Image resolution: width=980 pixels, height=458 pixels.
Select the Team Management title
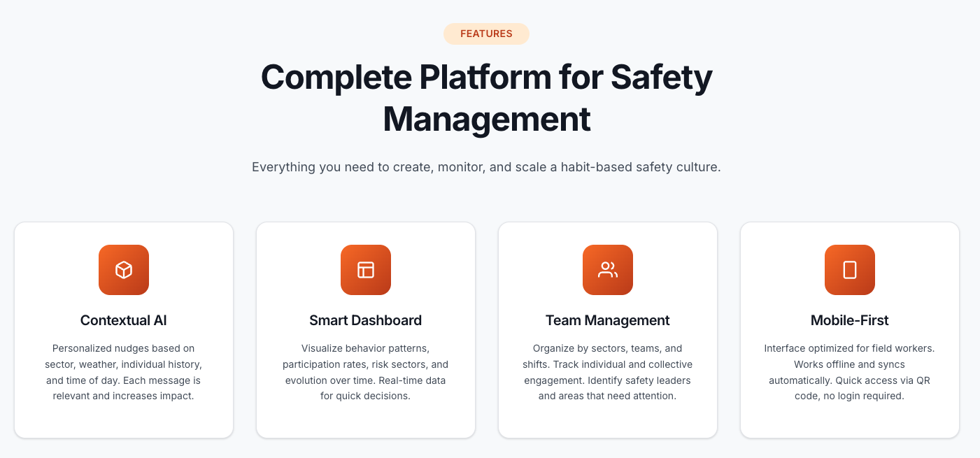pyautogui.click(x=607, y=320)
